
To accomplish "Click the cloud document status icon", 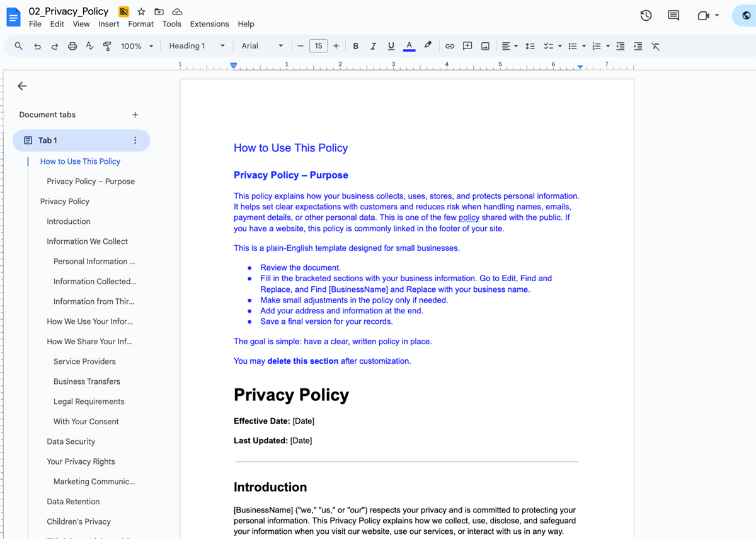I will pos(178,11).
